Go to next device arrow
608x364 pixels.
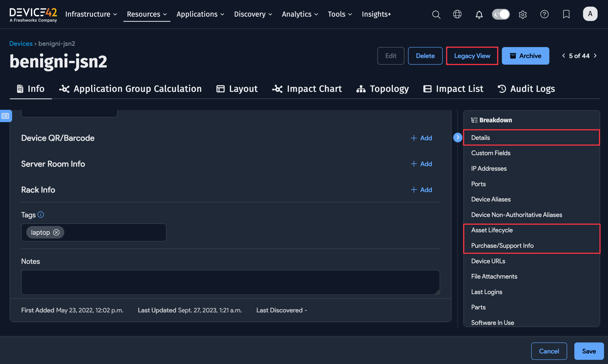(x=596, y=56)
